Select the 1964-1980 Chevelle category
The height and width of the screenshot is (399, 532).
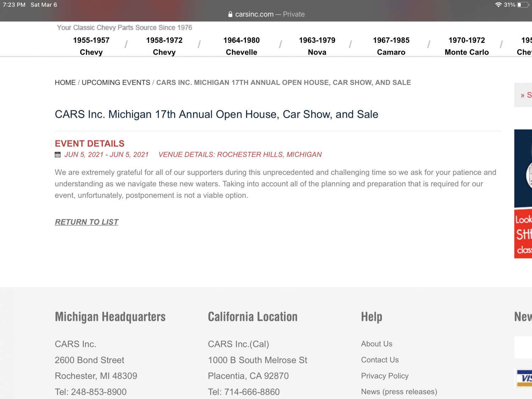click(242, 46)
